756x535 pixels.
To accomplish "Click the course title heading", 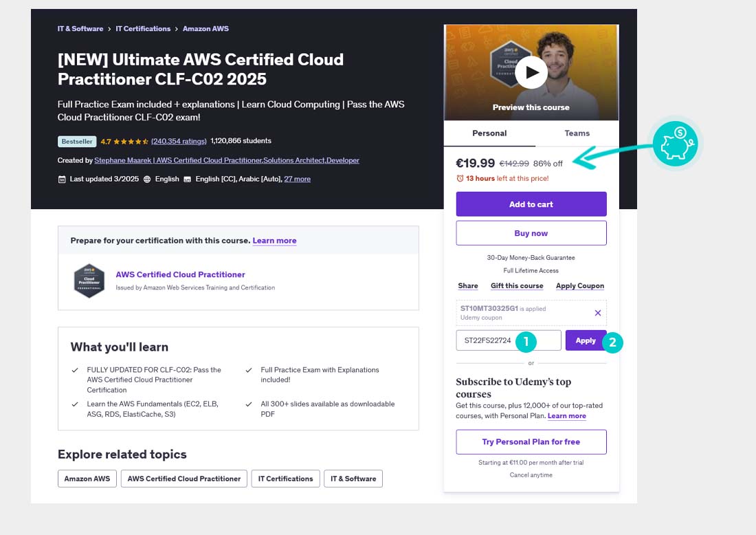I will tap(201, 69).
